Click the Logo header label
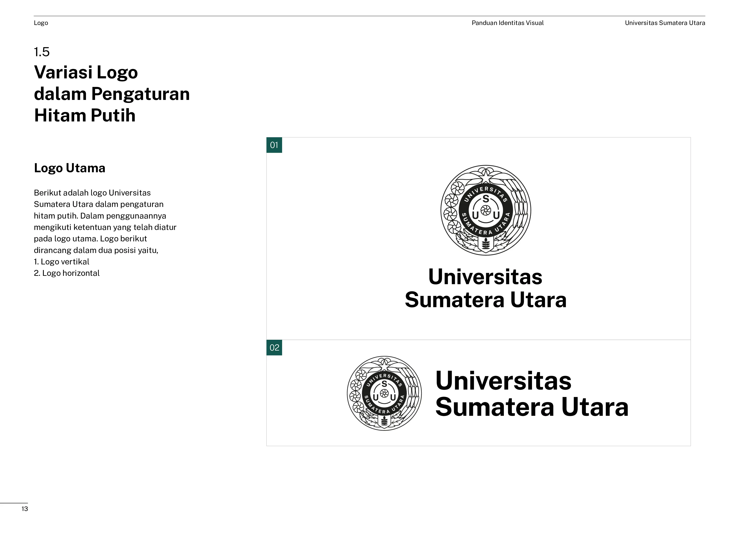The image size is (756, 534). (x=41, y=23)
